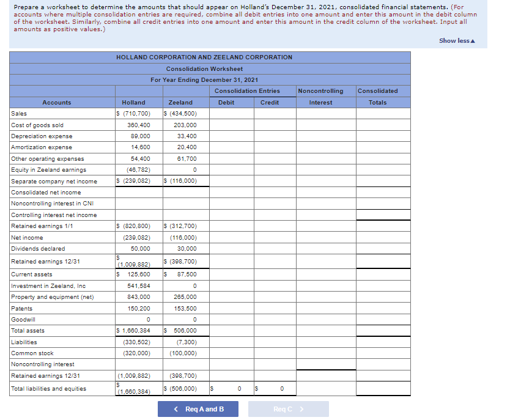
Task: Click Holland Investment in Zeeland value 541,584
Action: pos(139,286)
